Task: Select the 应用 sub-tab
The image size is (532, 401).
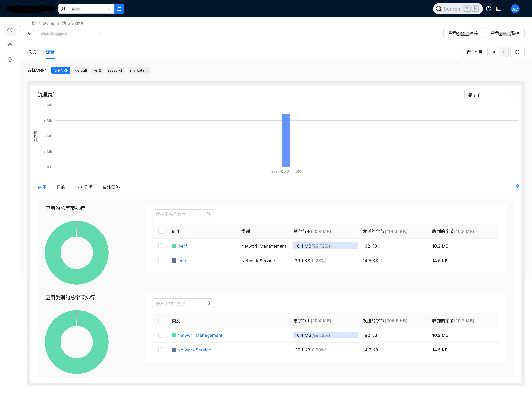Action: pos(42,187)
